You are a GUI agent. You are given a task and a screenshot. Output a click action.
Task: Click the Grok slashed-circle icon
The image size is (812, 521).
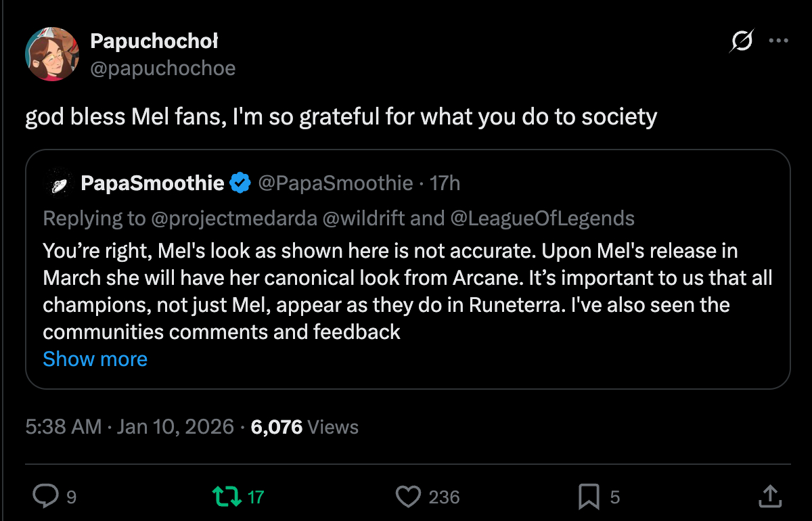(741, 42)
